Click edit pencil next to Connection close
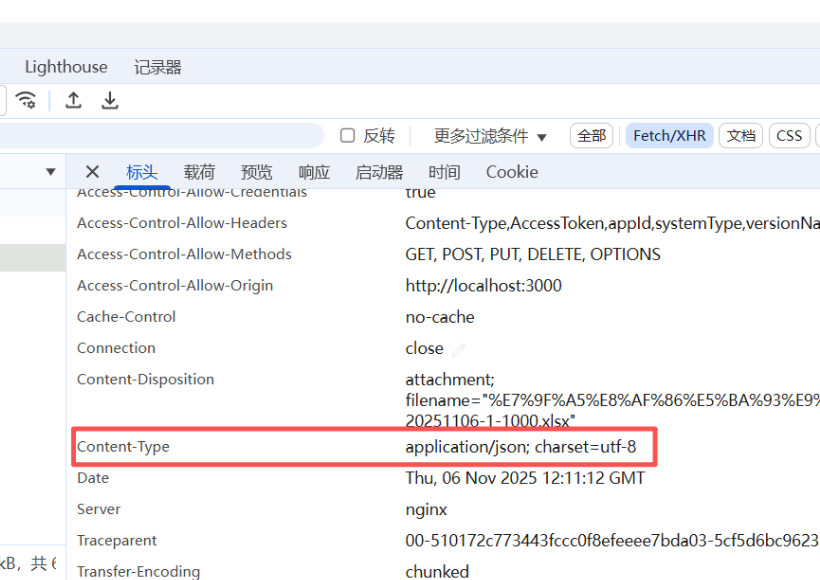 click(x=459, y=349)
